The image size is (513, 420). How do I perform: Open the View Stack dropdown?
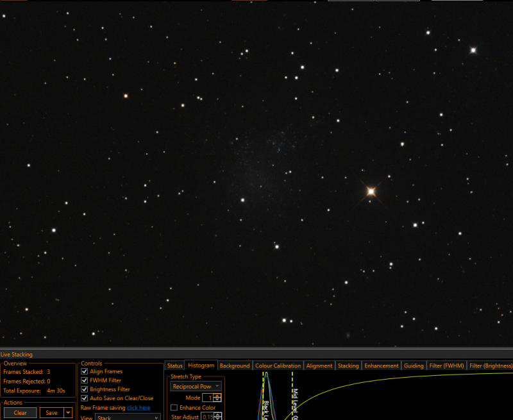coord(128,417)
